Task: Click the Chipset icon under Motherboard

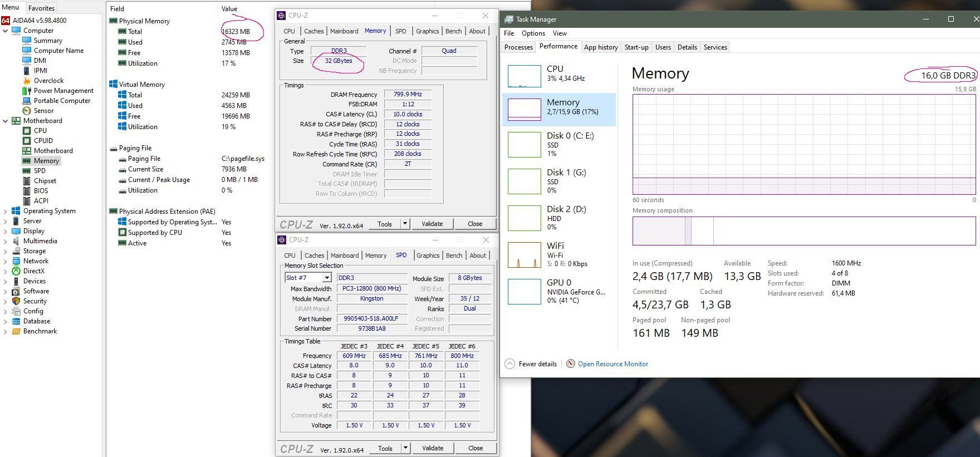Action: click(x=26, y=181)
